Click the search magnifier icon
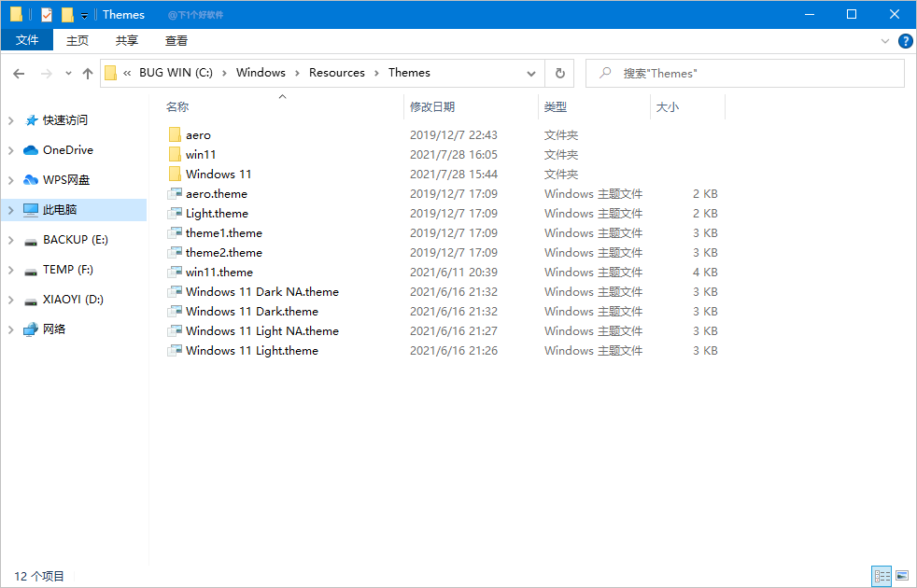Image resolution: width=917 pixels, height=588 pixels. [605, 73]
